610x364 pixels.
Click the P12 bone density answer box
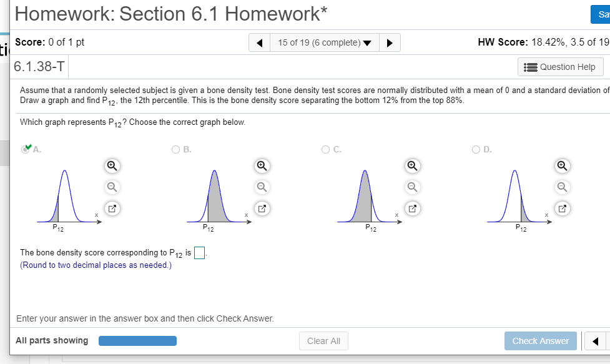(199, 253)
